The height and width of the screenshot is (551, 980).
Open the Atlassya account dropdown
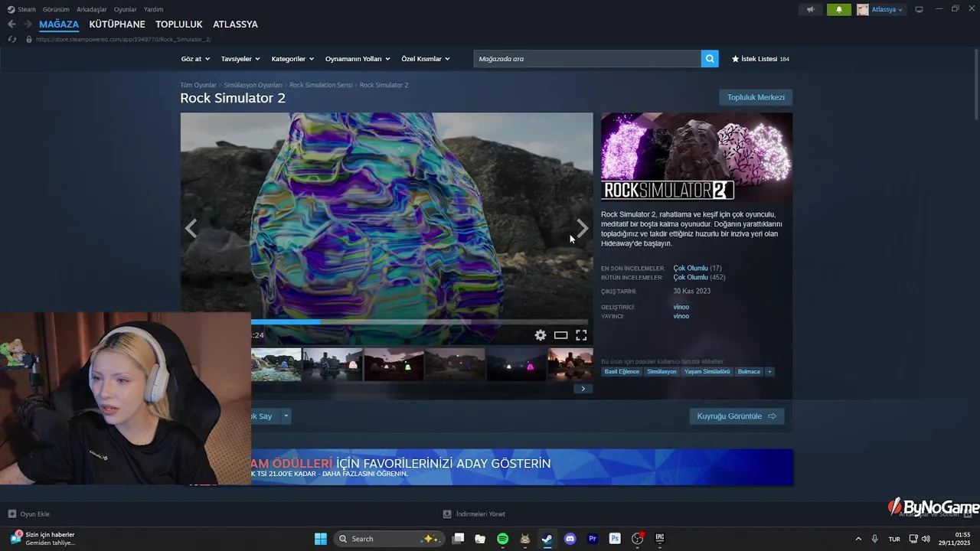pos(880,9)
